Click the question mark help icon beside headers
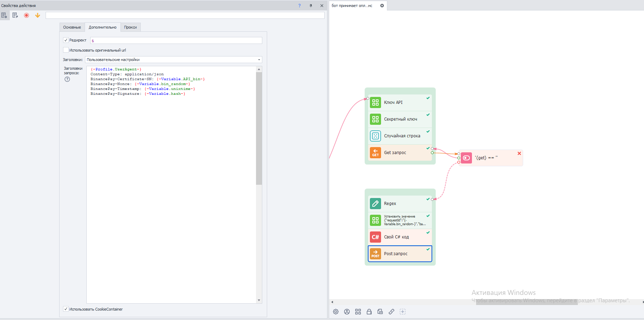Viewport: 644px width, 320px height. (67, 79)
